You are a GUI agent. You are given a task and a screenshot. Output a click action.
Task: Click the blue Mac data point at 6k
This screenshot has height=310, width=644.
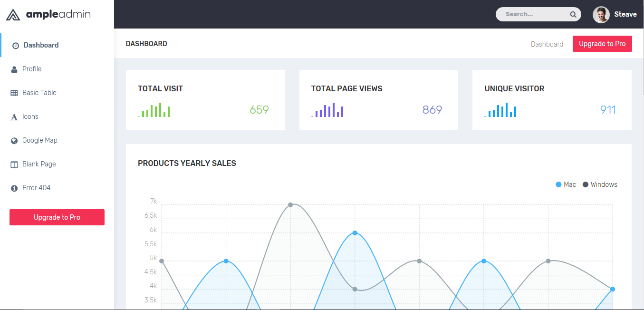pos(355,233)
